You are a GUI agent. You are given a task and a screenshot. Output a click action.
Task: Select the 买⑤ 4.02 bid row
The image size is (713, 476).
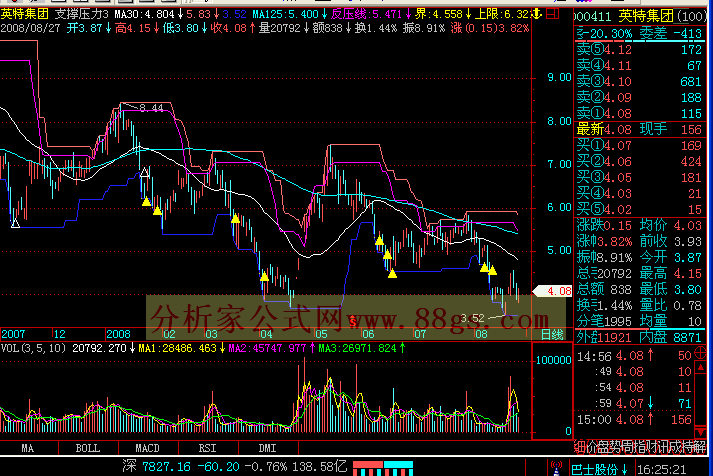(x=640, y=210)
